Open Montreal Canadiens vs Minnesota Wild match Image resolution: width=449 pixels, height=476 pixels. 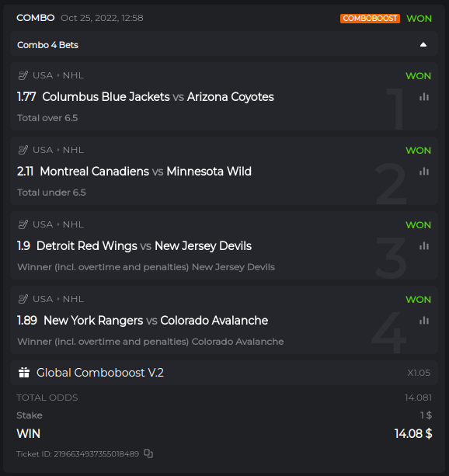pyautogui.click(x=146, y=171)
